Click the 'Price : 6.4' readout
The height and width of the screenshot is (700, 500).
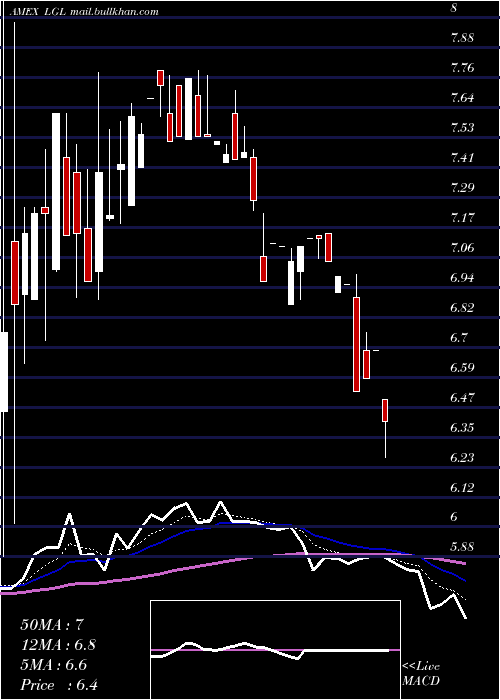click(59, 685)
